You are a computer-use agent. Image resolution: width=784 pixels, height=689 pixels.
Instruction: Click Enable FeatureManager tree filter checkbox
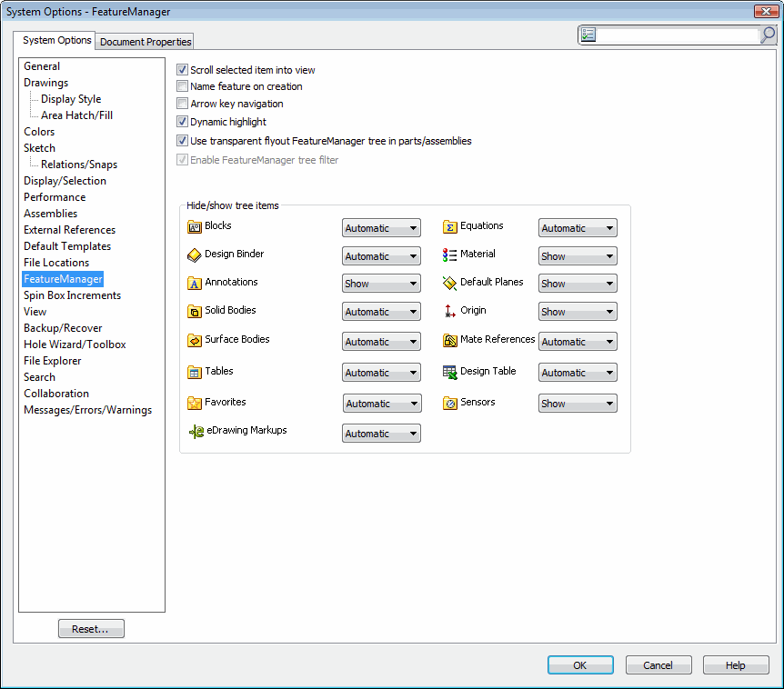pos(182,160)
